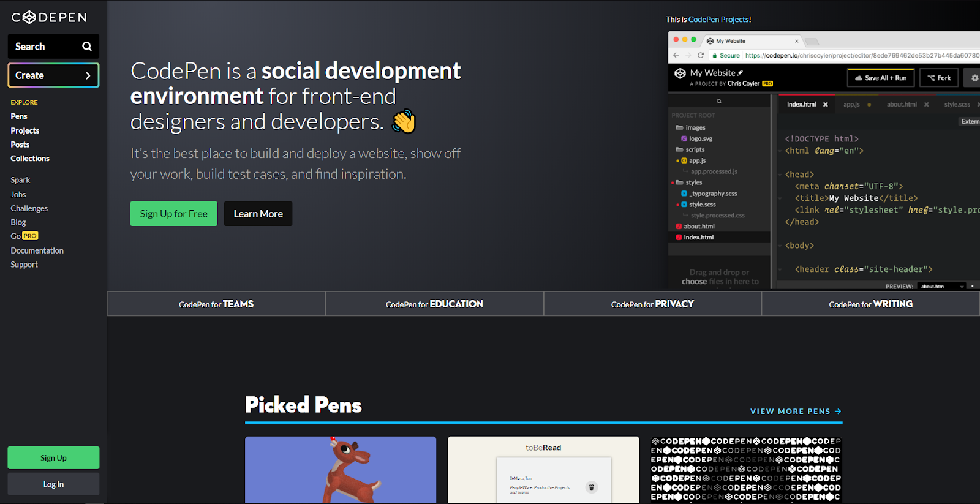Select the index.html editor tab
Viewport: 980px width, 504px height.
click(x=801, y=104)
